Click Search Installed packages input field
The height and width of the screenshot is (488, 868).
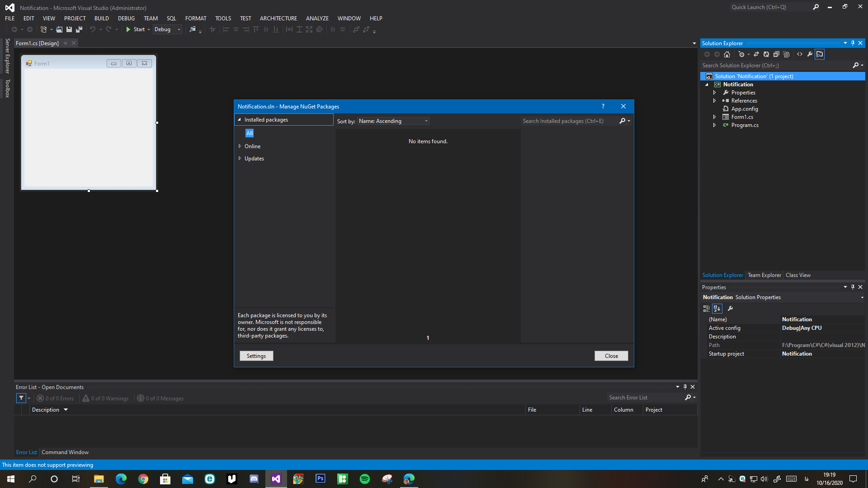pyautogui.click(x=570, y=121)
